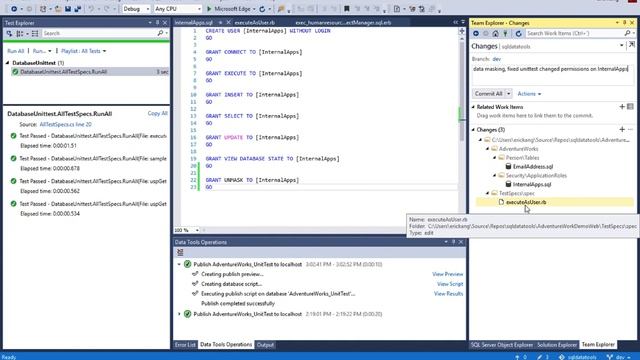Image resolution: width=640 pixels, height=360 pixels.
Task: Collapse the Related Work Items section
Action: pos(473,107)
